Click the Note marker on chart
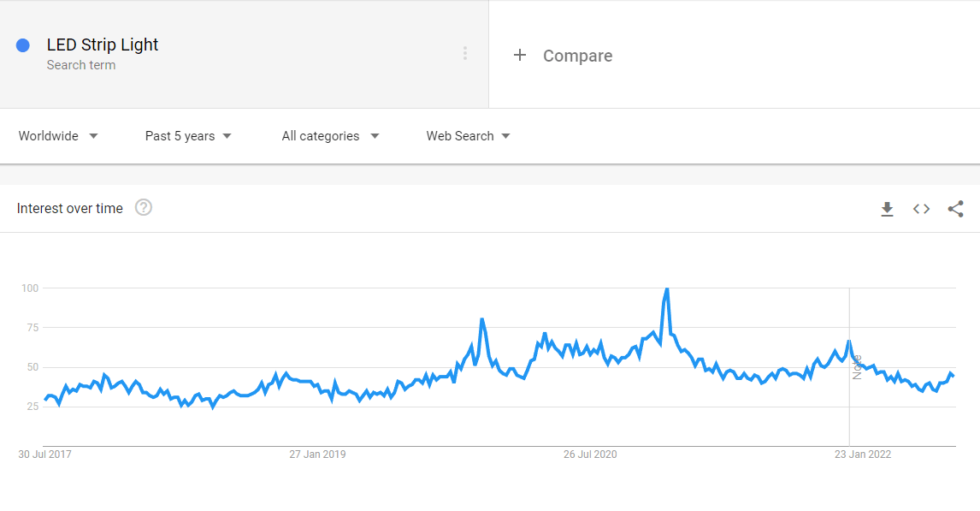Screen dimensions: 980x511 tap(857, 367)
